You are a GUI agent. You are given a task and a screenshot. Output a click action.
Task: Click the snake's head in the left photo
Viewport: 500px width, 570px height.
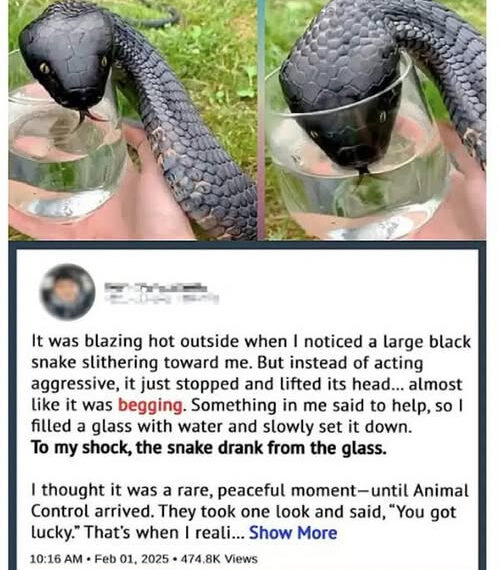67,60
